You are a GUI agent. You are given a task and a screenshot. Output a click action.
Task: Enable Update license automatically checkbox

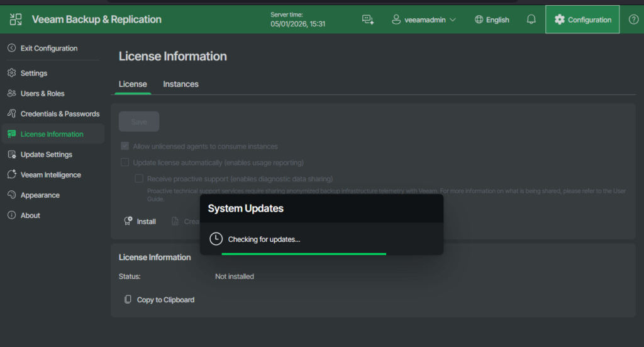125,162
